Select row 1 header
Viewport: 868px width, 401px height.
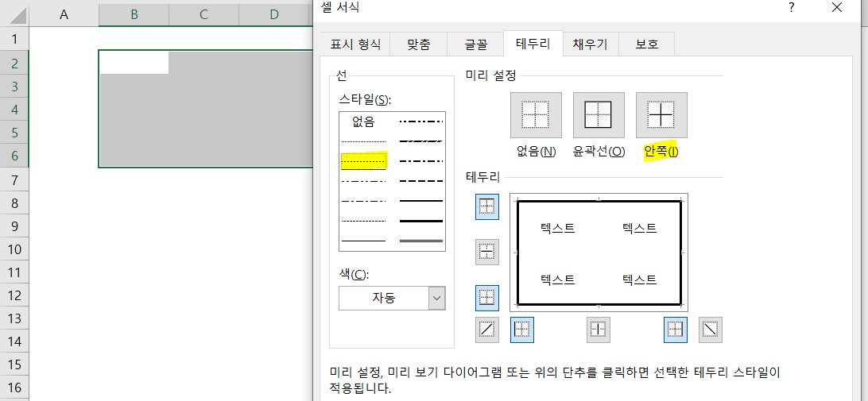point(14,39)
